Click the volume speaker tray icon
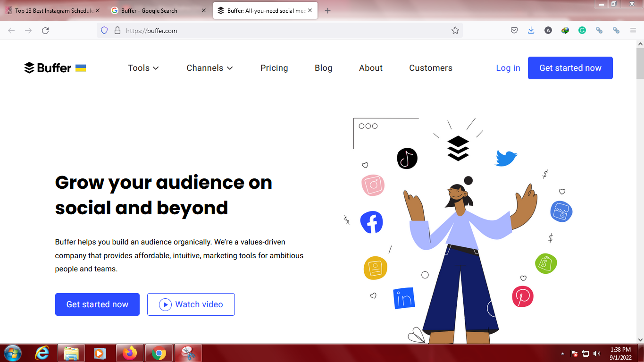 [x=597, y=354]
